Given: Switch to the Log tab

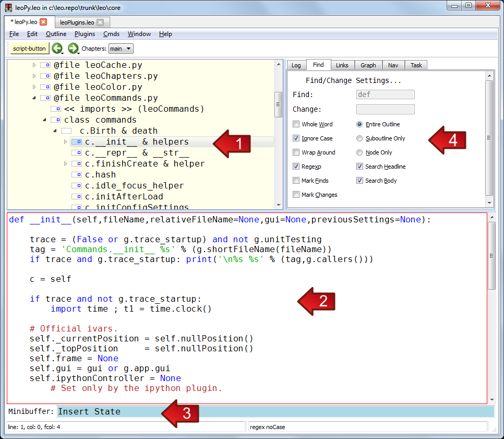Looking at the screenshot, I should point(296,65).
